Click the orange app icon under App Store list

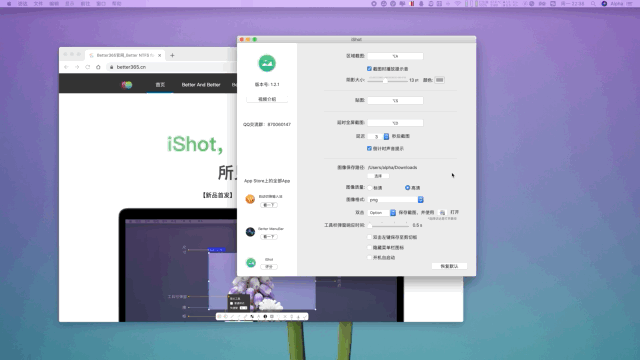point(250,199)
